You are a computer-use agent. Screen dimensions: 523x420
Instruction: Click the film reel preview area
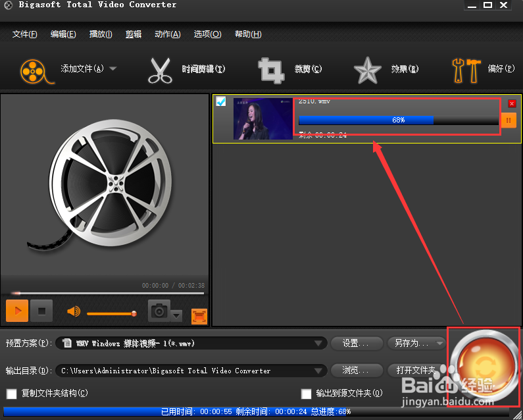click(105, 185)
